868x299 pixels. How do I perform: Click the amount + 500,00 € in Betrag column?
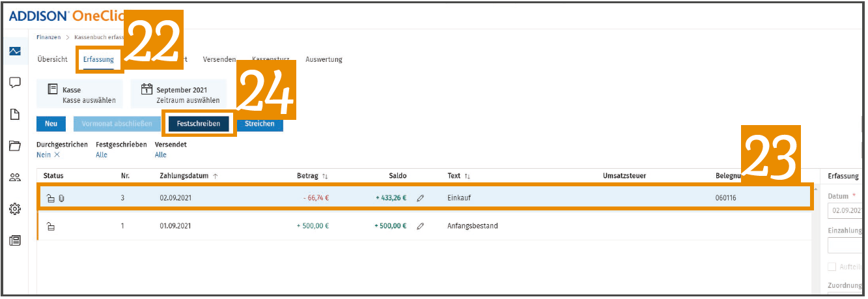(x=312, y=226)
